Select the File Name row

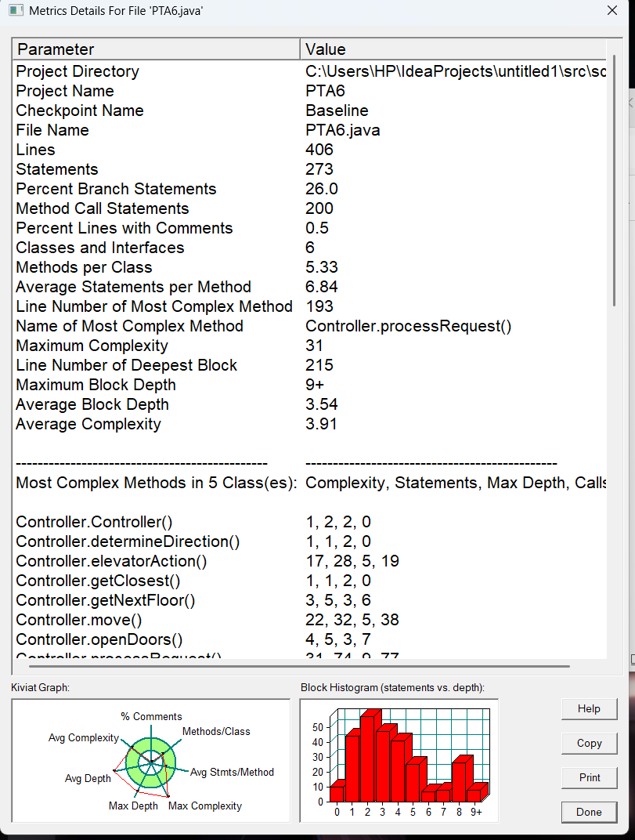(309, 130)
